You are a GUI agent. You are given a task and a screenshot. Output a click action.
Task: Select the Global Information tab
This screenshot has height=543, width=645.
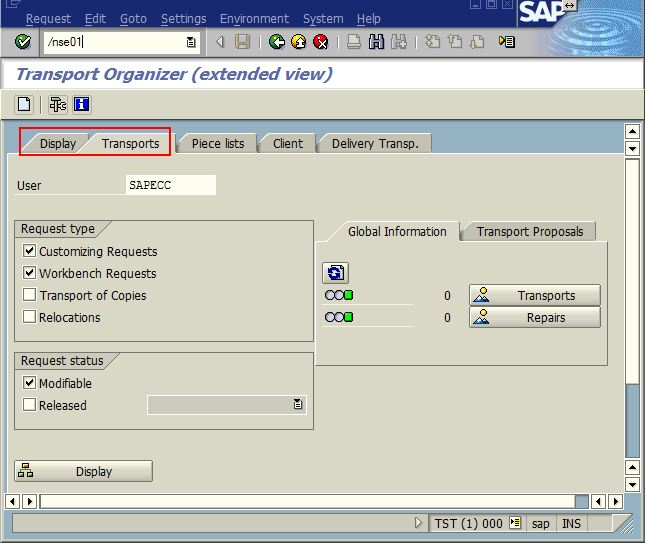[x=397, y=232]
